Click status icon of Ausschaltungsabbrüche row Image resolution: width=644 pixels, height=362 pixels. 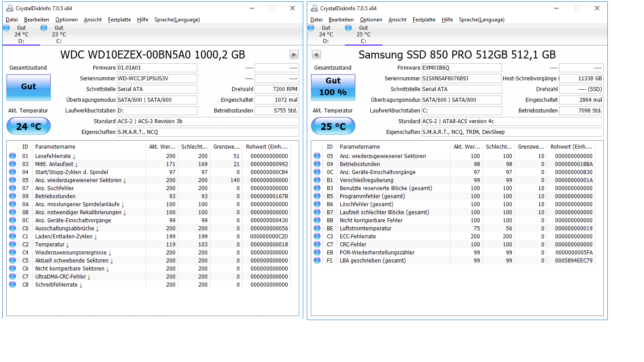13,229
